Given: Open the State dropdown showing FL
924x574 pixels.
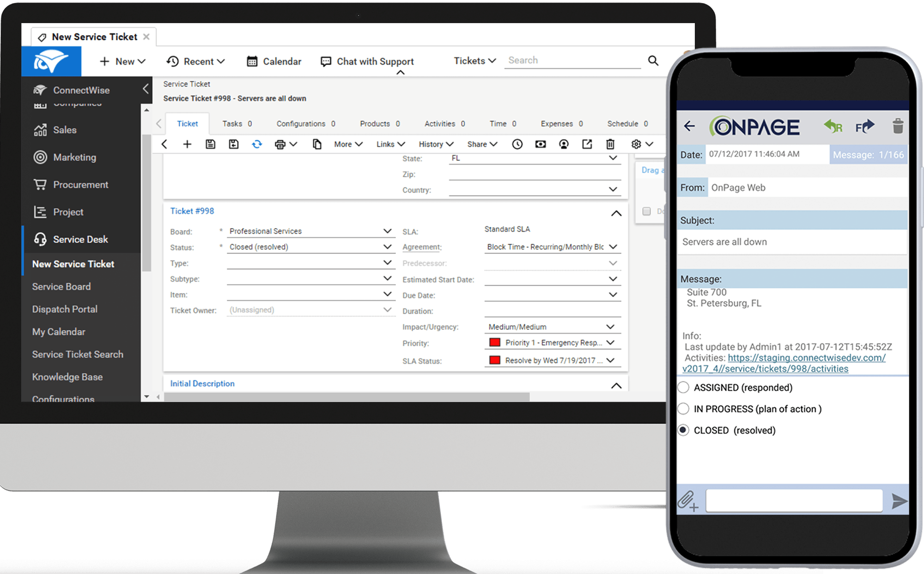Looking at the screenshot, I should pos(535,158).
